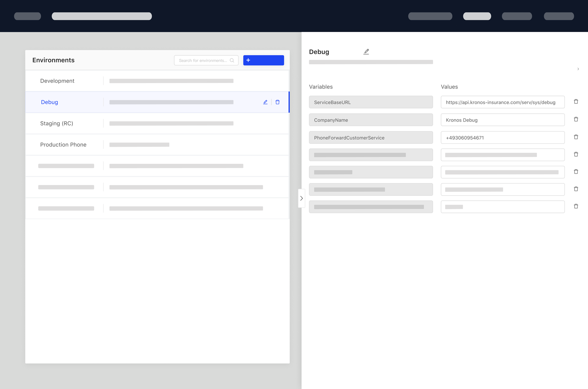The height and width of the screenshot is (389, 588).
Task: Click the Kronos Debug value field
Action: pos(503,120)
